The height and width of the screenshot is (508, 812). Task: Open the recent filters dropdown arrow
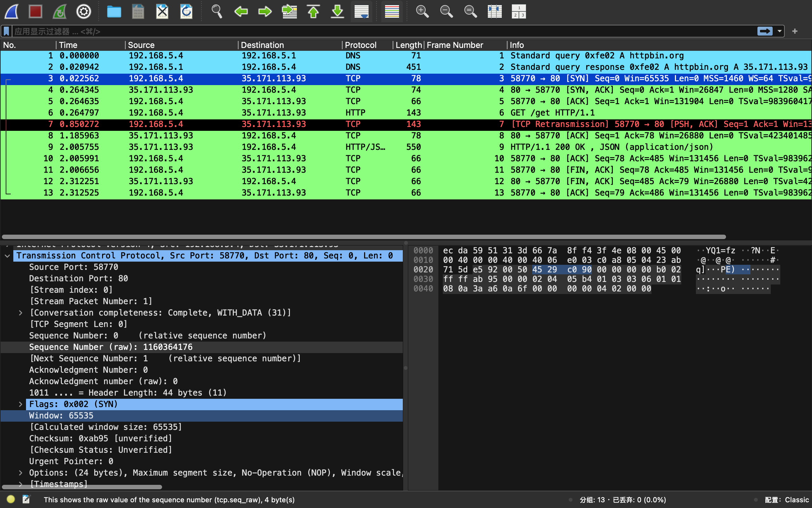(779, 31)
